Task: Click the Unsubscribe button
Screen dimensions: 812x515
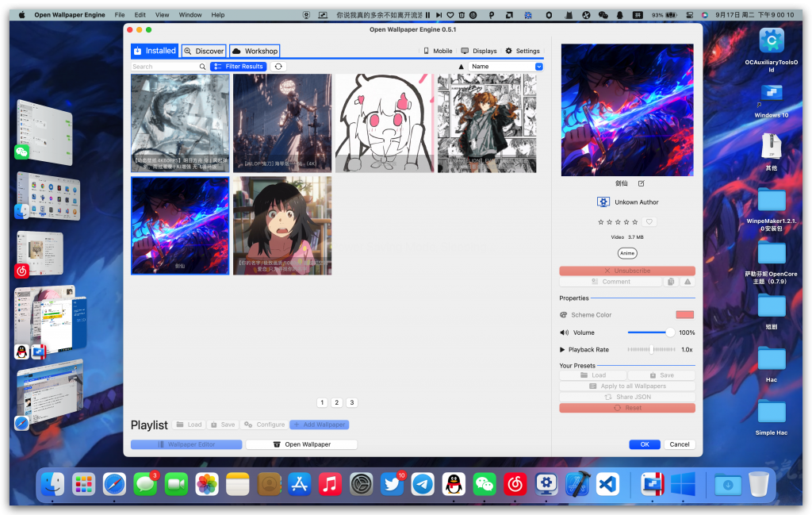Action: 627,271
